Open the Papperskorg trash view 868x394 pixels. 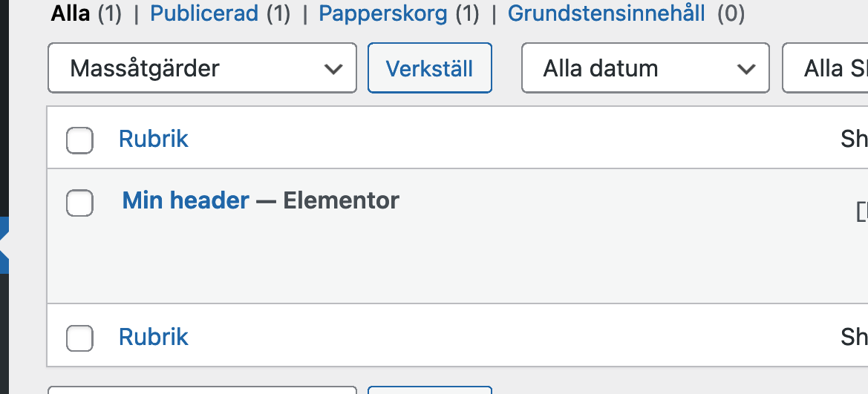383,13
